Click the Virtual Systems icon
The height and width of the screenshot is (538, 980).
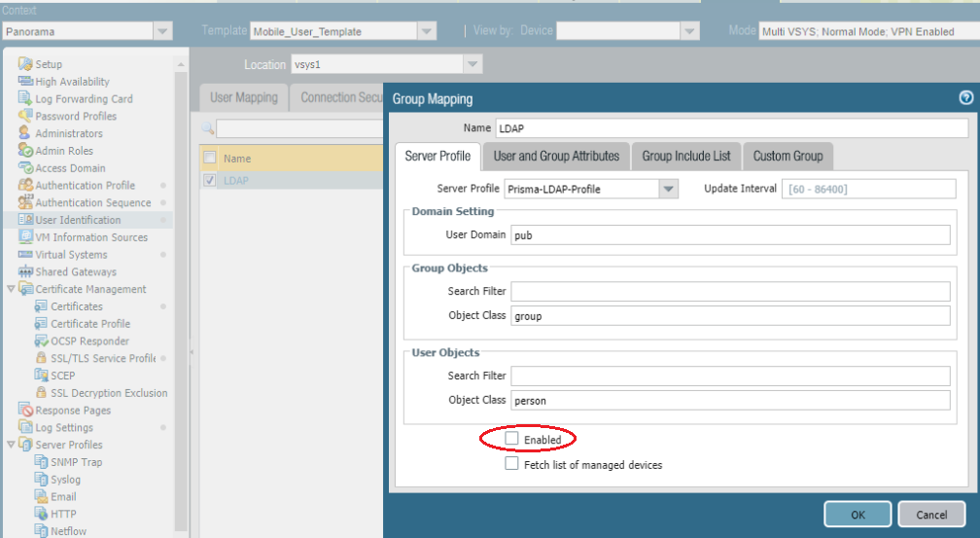[x=26, y=255]
